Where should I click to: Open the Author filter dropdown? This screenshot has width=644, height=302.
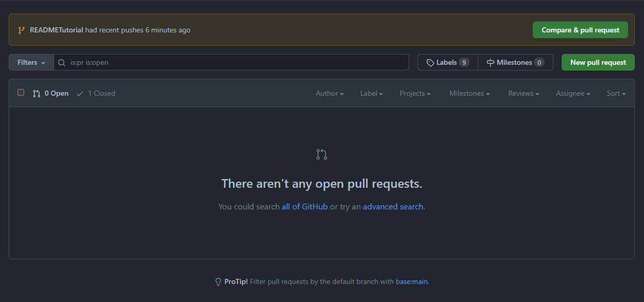point(329,93)
